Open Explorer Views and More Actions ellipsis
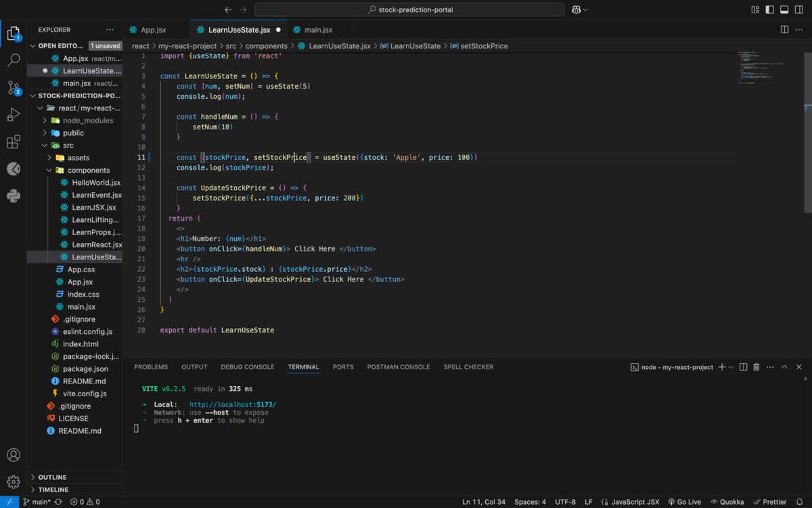Viewport: 812px width, 508px height. pyautogui.click(x=110, y=30)
